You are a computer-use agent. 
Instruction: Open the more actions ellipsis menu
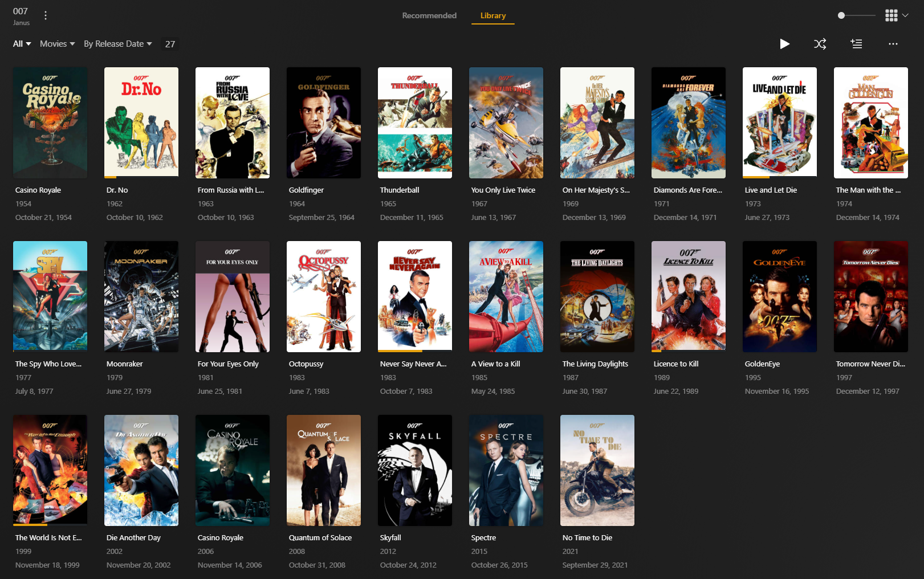tap(893, 44)
